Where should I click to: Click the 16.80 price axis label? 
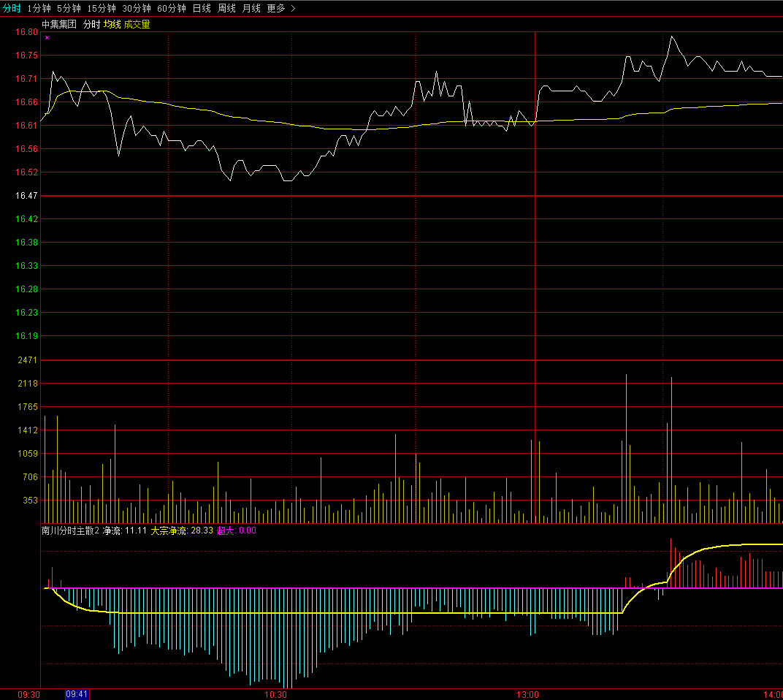click(26, 32)
